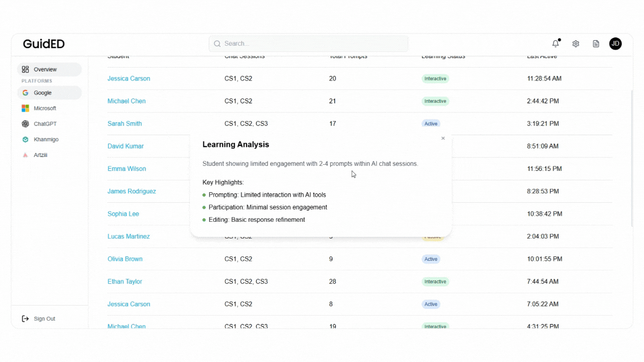Open the notifications bell
The image size is (644, 362).
point(555,43)
